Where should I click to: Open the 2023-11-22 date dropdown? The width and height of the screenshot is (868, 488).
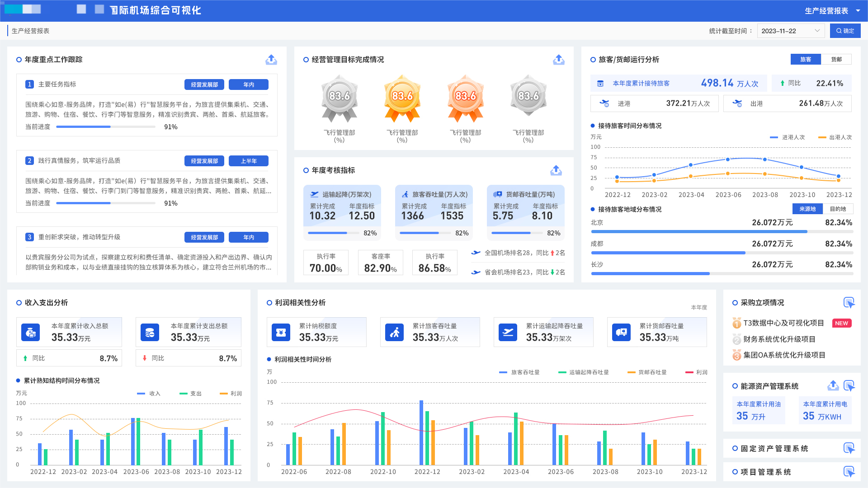coord(790,31)
